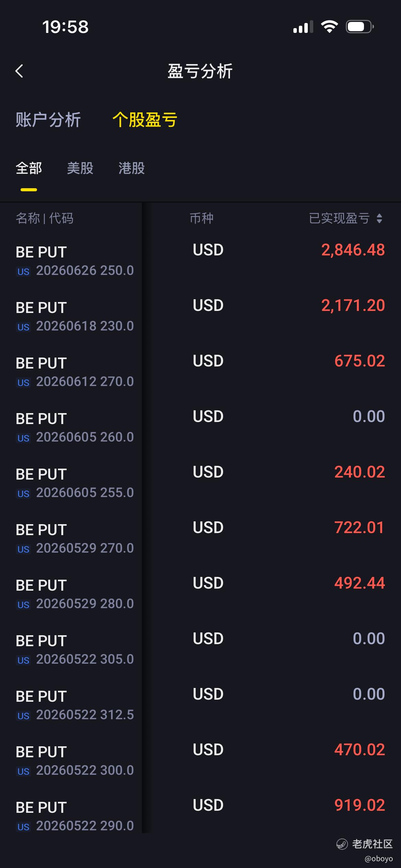Open BE PUT 20260626 250.0 row
This screenshot has width=401, height=868.
point(200,261)
